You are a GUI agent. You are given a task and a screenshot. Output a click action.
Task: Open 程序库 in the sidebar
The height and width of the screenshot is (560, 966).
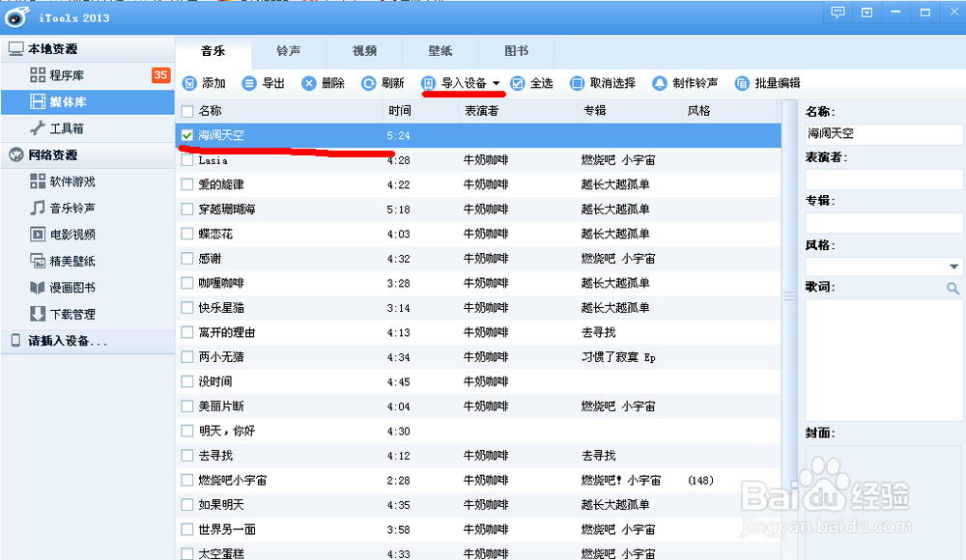coord(88,75)
